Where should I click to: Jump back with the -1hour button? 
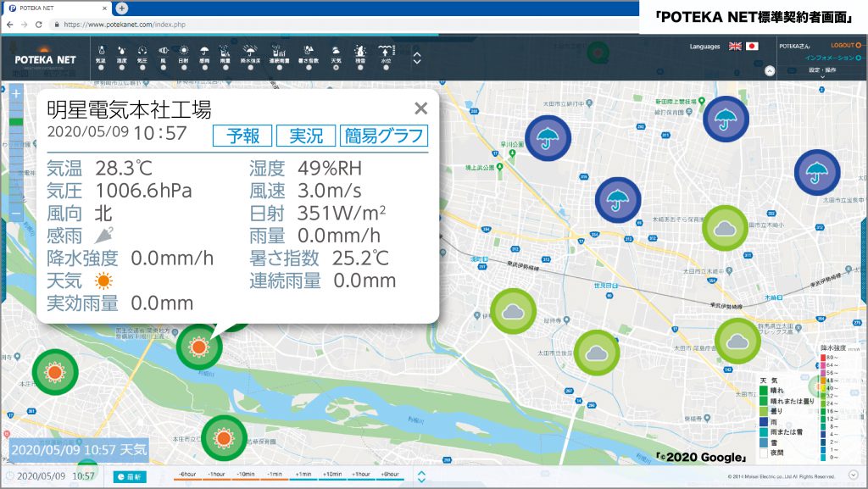216,475
